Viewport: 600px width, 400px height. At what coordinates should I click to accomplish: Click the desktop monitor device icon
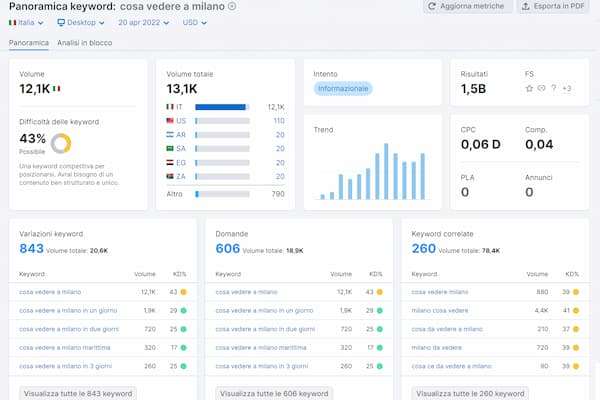click(61, 22)
